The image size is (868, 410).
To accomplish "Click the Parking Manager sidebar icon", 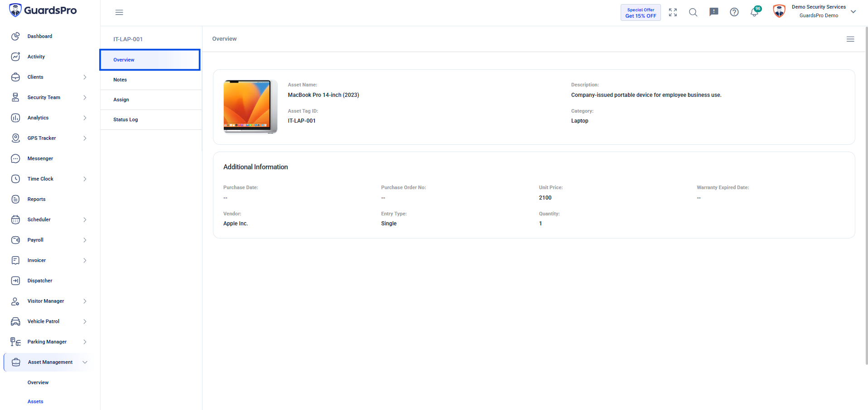I will [15, 342].
